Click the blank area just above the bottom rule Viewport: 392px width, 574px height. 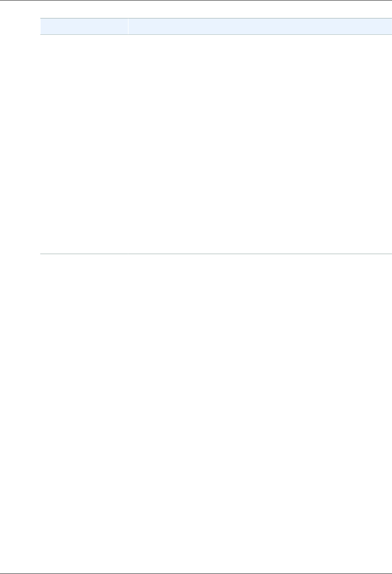[x=196, y=566]
